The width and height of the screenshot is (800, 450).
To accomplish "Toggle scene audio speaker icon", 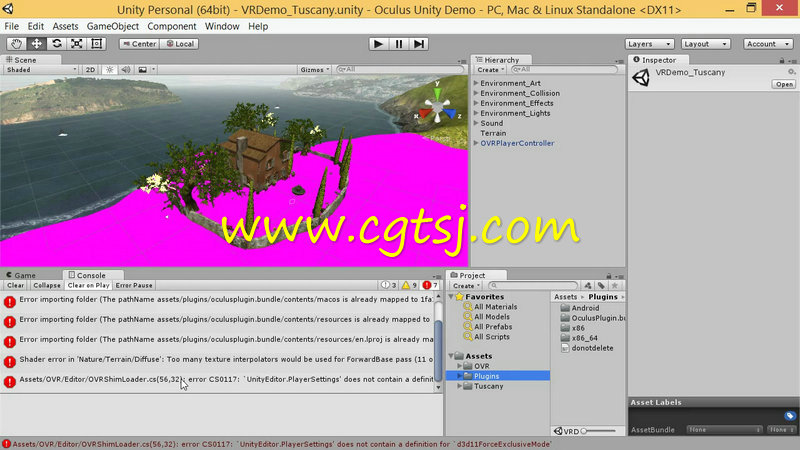I will [126, 69].
